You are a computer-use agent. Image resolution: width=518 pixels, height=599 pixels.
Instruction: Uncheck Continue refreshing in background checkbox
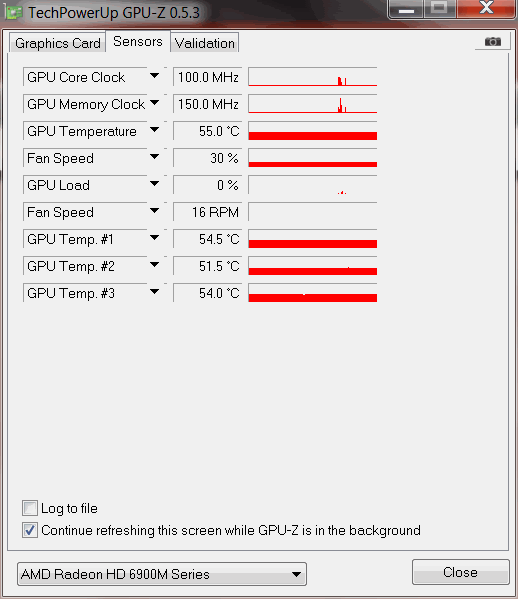[x=30, y=530]
